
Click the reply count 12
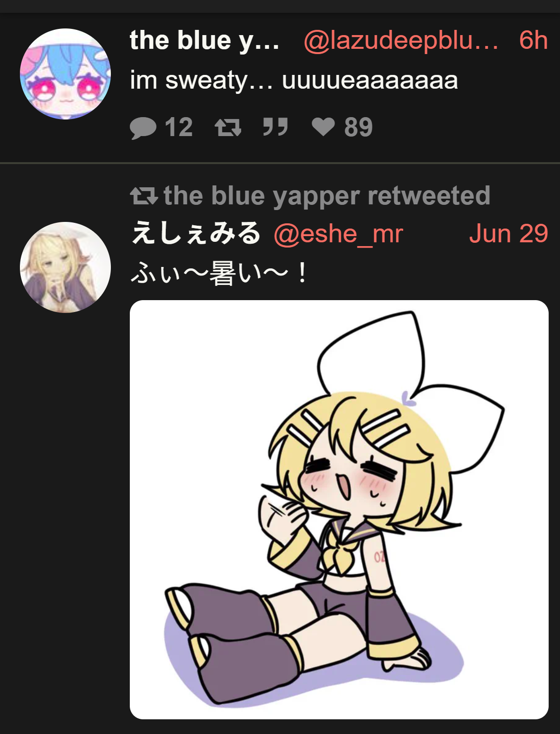click(x=179, y=128)
